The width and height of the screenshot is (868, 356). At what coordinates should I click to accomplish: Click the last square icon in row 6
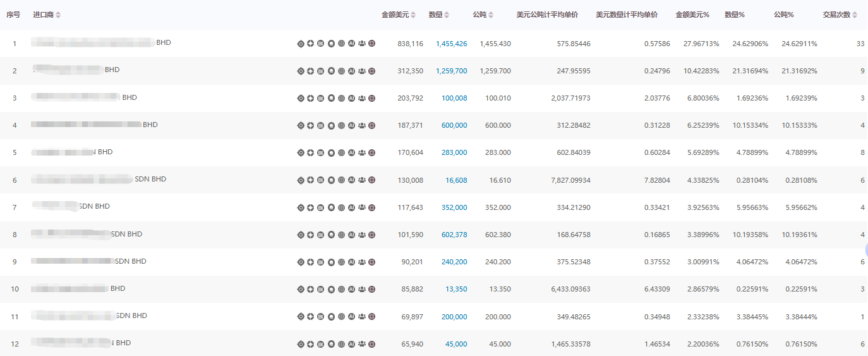click(372, 180)
